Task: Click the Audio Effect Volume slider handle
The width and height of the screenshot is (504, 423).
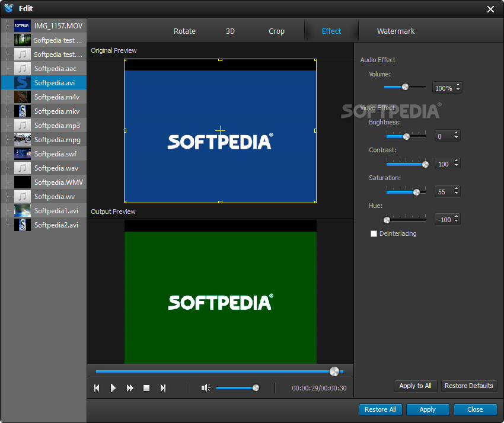Action: (406, 87)
